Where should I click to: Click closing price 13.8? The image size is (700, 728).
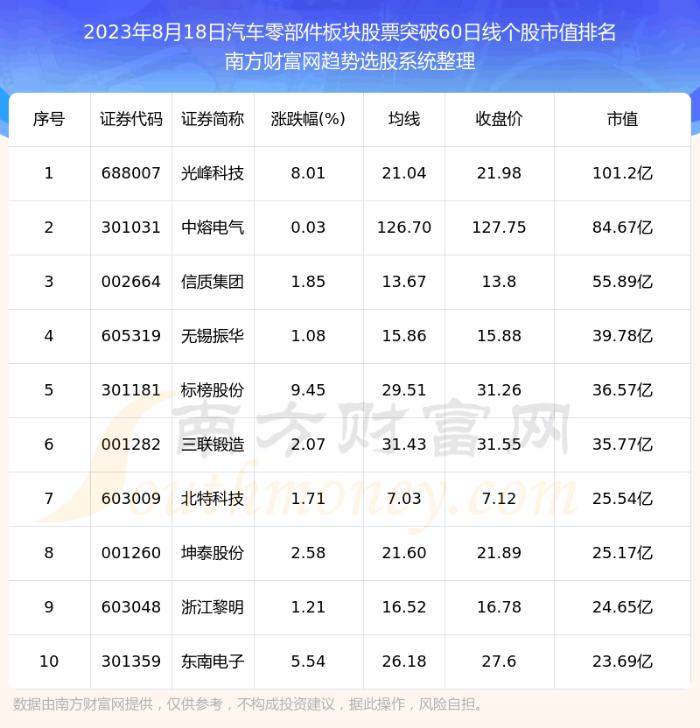tap(499, 282)
